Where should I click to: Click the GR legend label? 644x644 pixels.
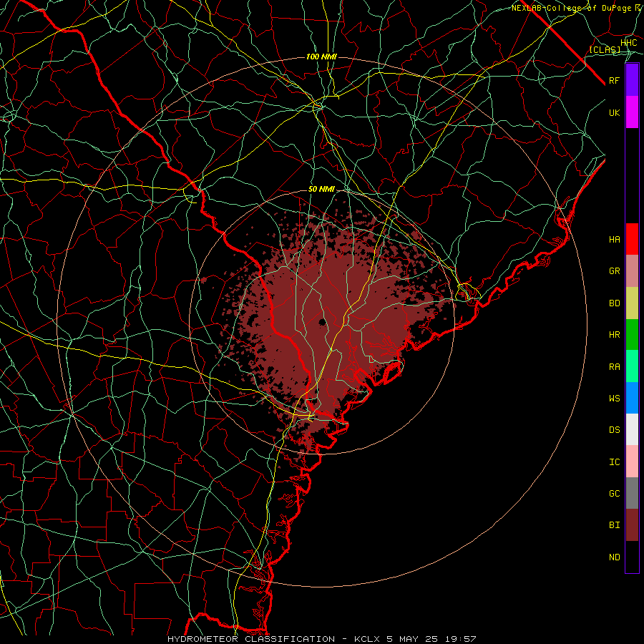(615, 271)
